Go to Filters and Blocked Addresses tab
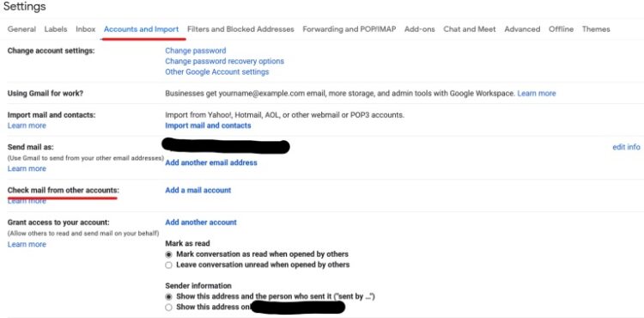This screenshot has width=644, height=318. pyautogui.click(x=240, y=29)
